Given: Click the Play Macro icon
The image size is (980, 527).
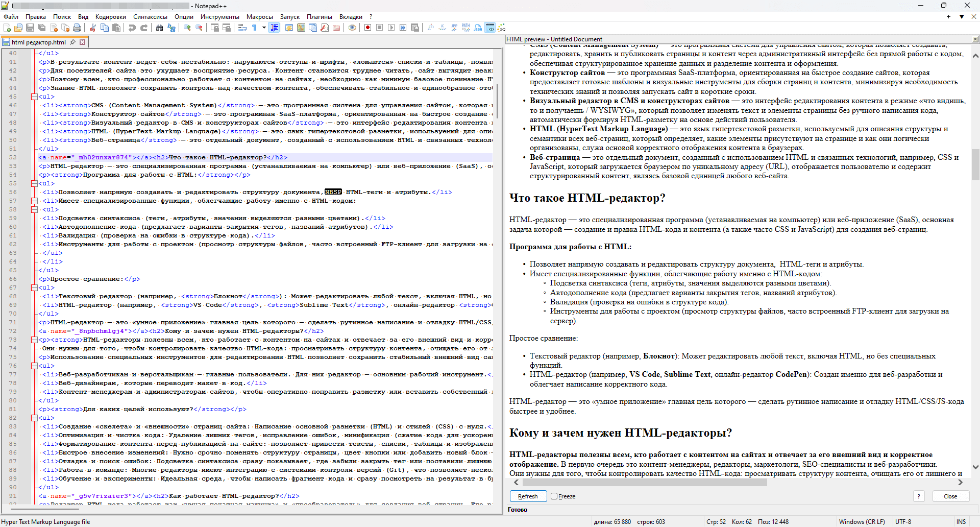Looking at the screenshot, I should (x=391, y=28).
